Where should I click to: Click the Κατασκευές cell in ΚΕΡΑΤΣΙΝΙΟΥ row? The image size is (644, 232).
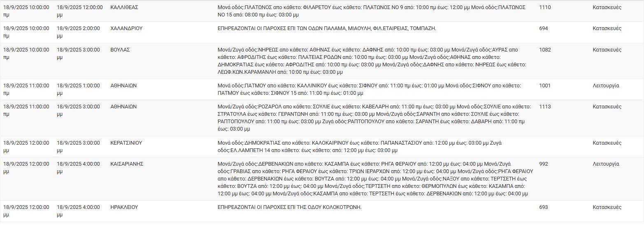pos(607,143)
